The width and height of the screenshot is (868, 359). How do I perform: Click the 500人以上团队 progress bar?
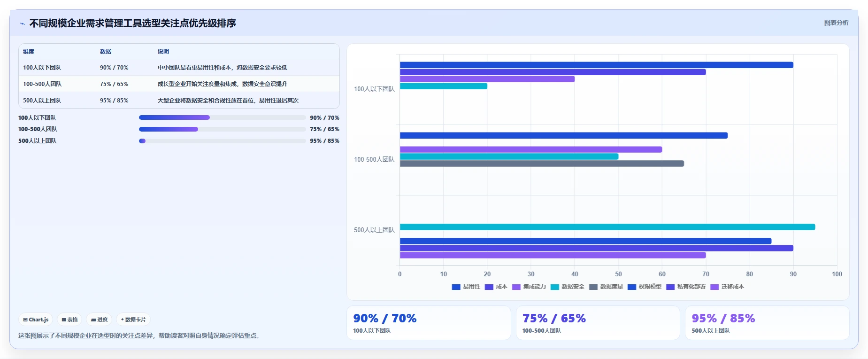pyautogui.click(x=222, y=141)
